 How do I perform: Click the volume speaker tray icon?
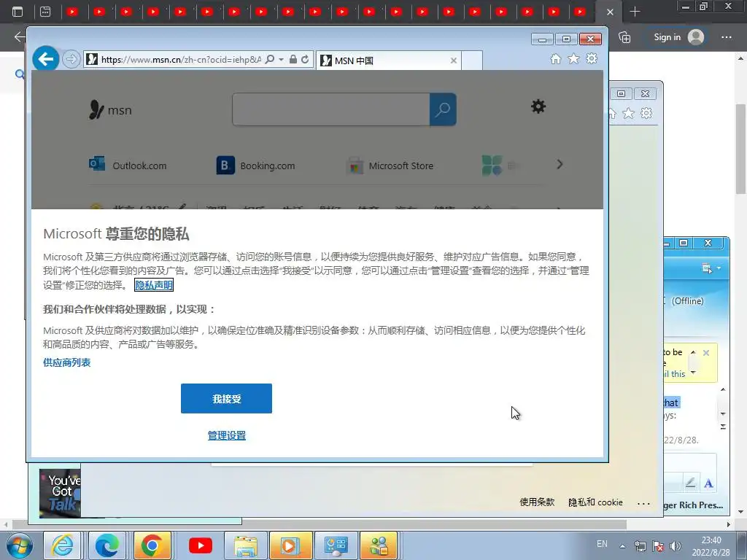(x=675, y=546)
